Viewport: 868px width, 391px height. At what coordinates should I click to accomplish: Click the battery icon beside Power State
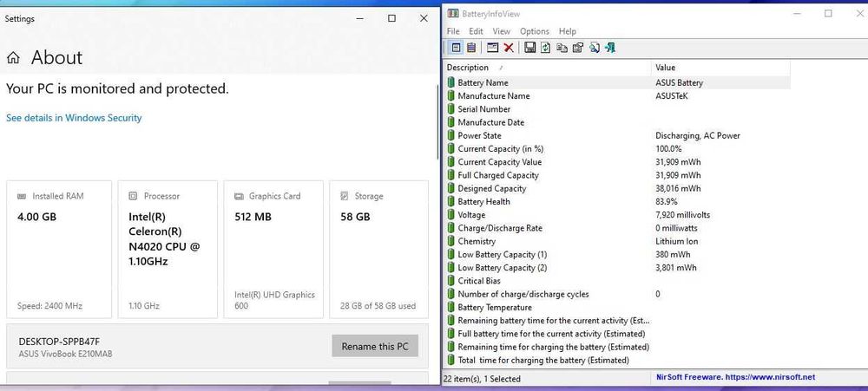[450, 135]
